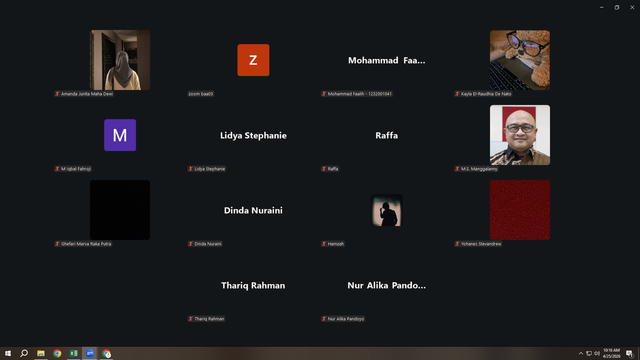Image resolution: width=640 pixels, height=360 pixels.
Task: Click muted mic icon beside small Lidya Stephanie label
Action: [191, 169]
